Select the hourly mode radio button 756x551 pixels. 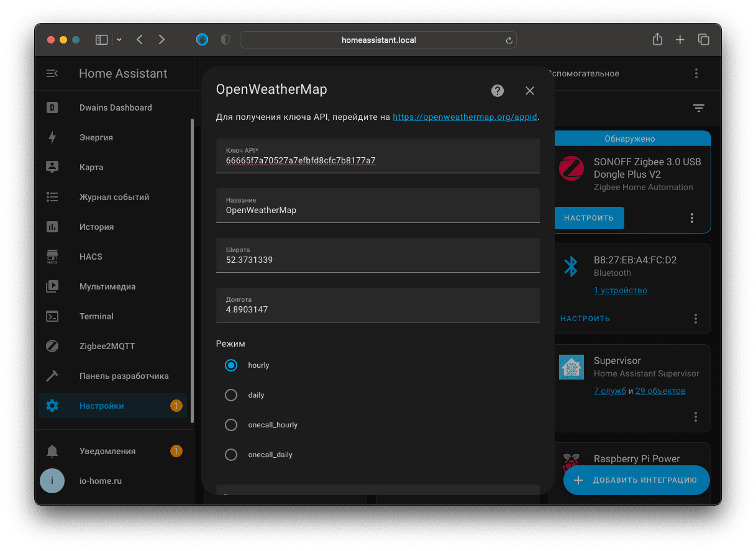tap(231, 365)
